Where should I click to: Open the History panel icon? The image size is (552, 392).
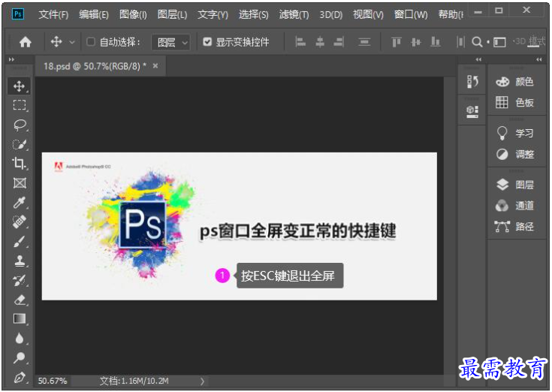point(472,82)
